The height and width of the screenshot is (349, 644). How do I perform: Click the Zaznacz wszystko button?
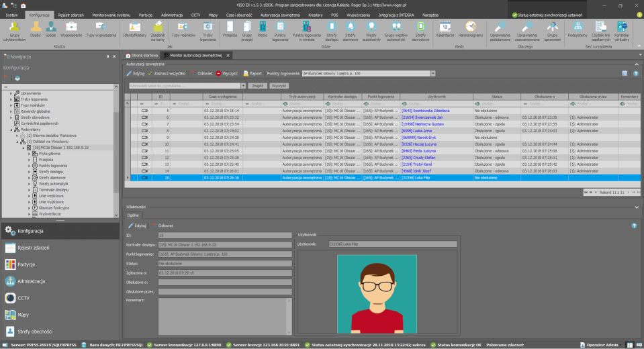(167, 72)
